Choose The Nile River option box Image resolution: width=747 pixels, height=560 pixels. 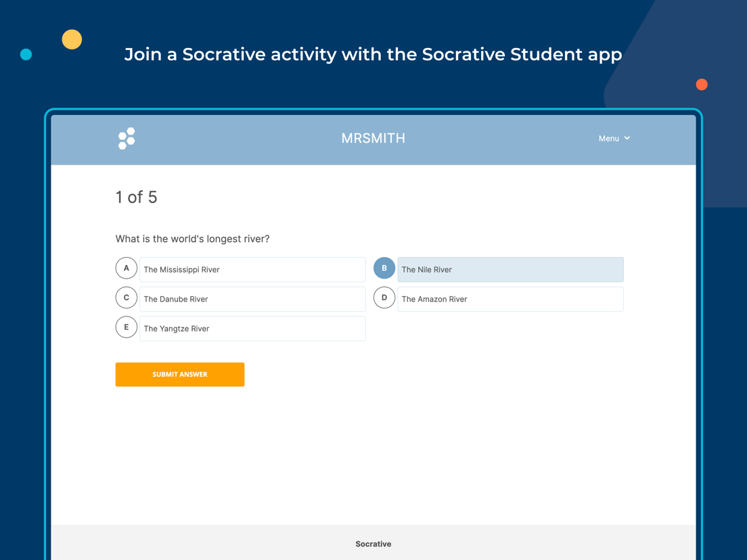pos(510,270)
